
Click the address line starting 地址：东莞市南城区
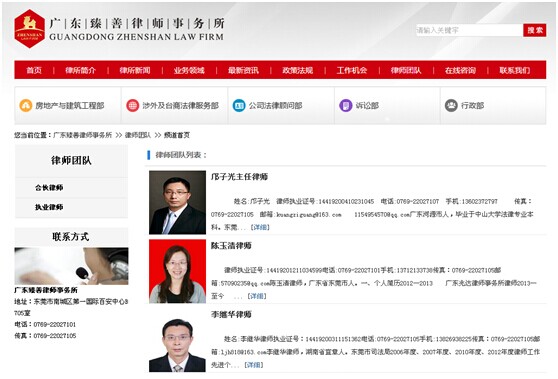71,307
